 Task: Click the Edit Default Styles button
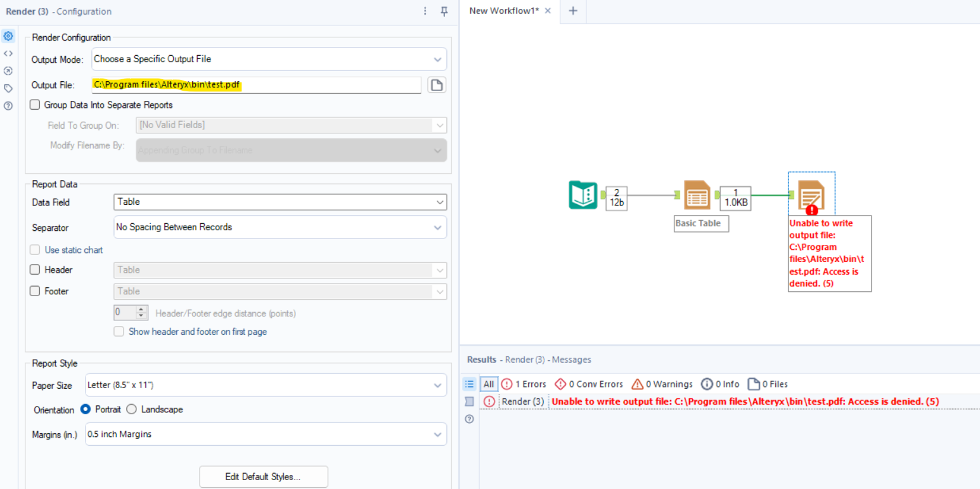pos(263,476)
